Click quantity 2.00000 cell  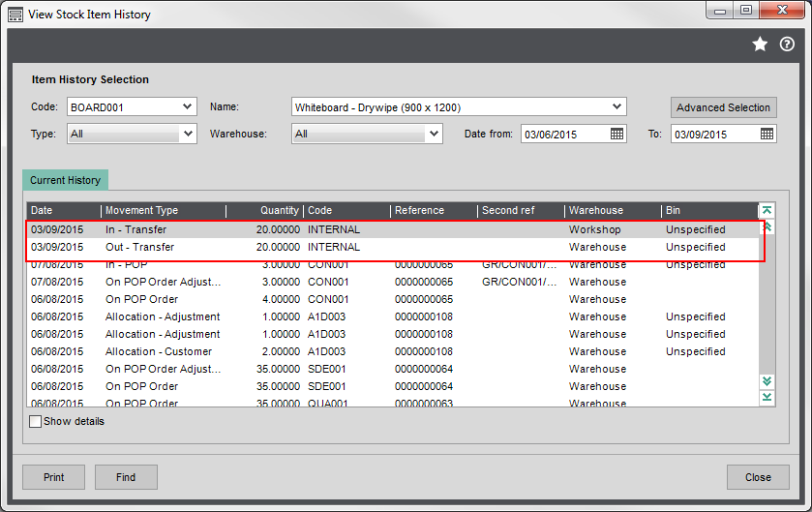[281, 351]
